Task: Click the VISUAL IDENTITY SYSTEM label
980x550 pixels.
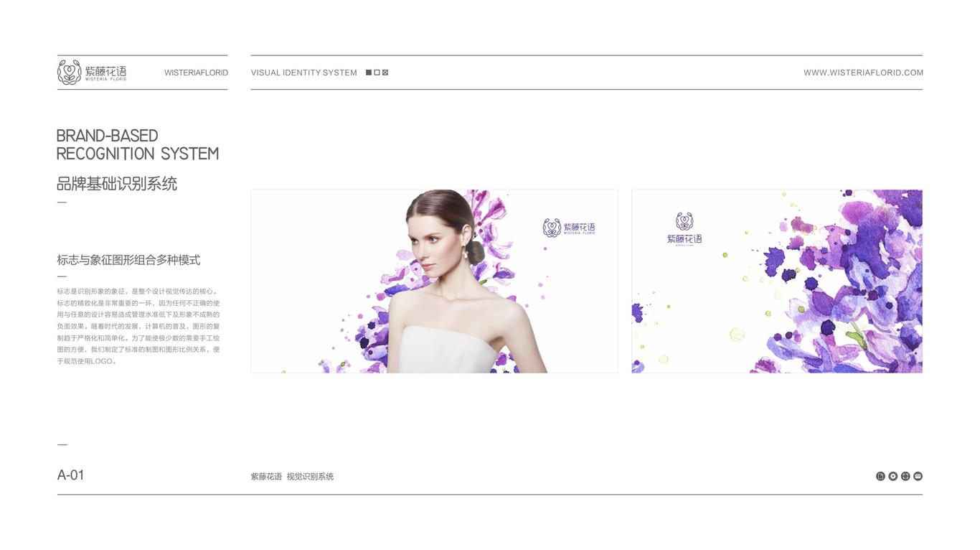Action: tap(304, 73)
